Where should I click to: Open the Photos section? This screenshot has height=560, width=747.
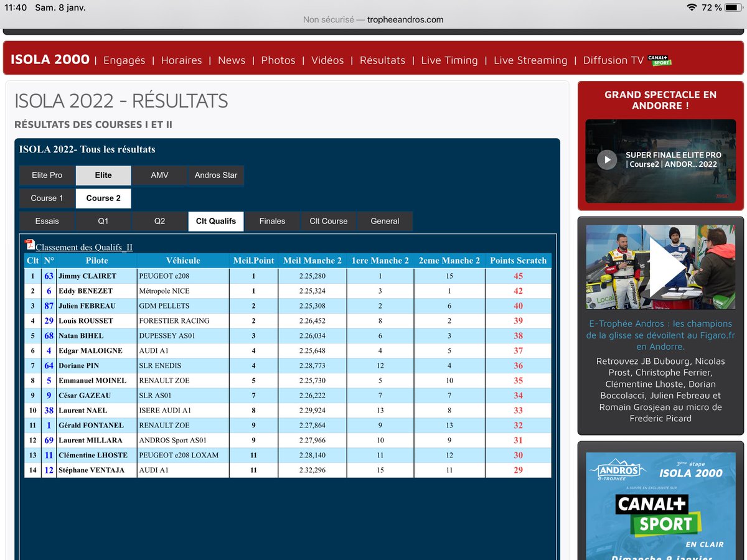coord(278,60)
